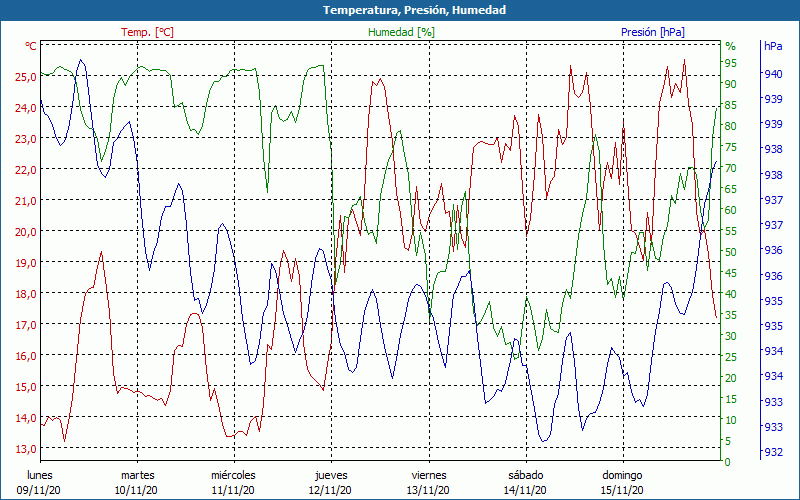Click green humidity axis value "85"
This screenshot has height=500, width=800.
(731, 105)
